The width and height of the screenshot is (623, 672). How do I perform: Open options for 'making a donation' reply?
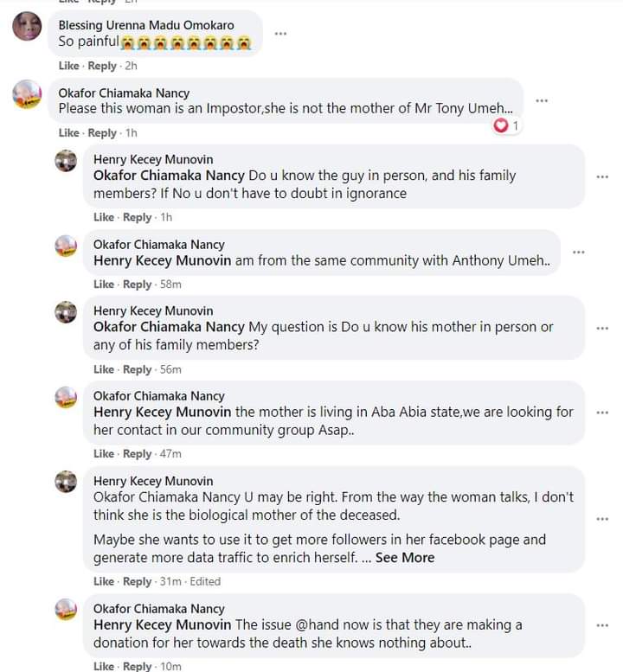click(602, 624)
